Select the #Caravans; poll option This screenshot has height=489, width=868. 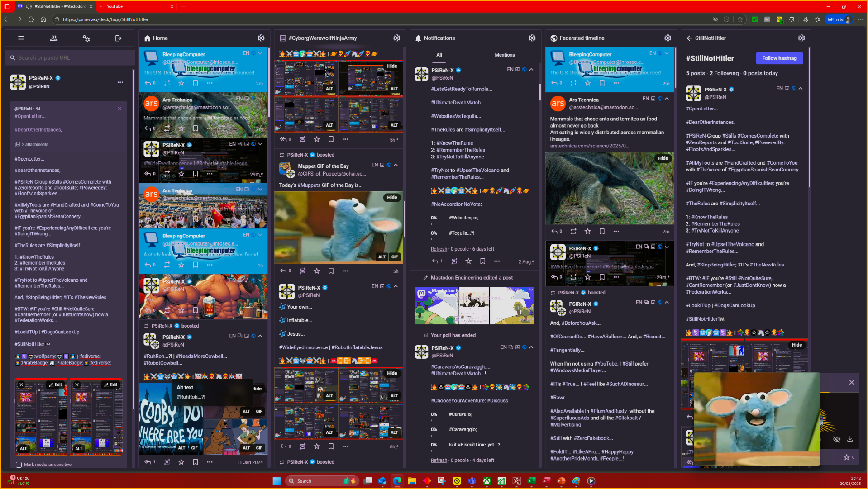pos(461,414)
